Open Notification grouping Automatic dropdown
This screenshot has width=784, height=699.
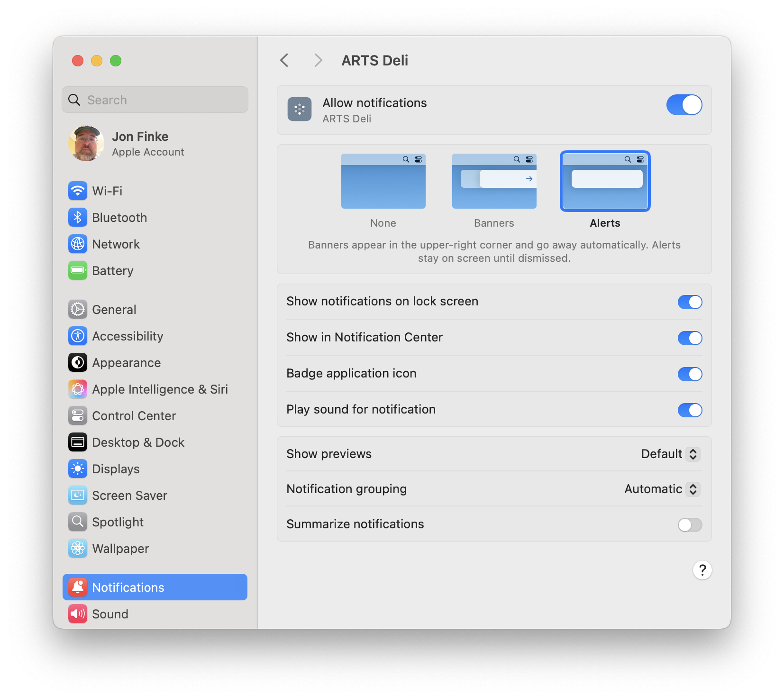click(x=662, y=489)
